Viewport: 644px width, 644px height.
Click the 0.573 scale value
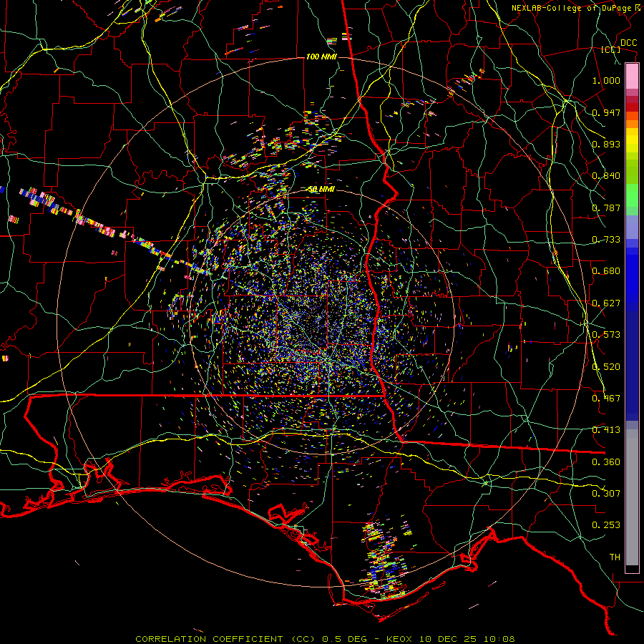tap(606, 335)
